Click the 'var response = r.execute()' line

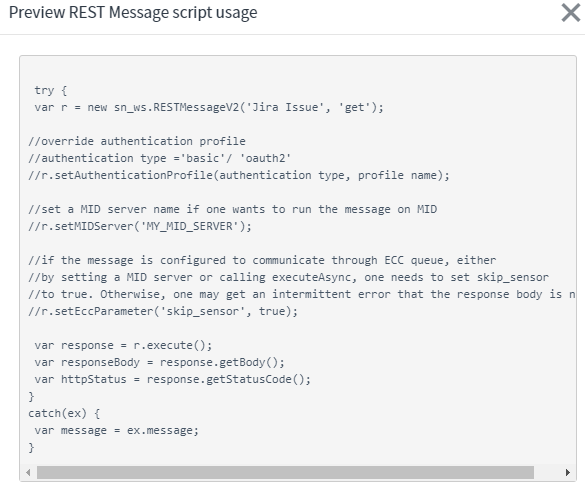pos(123,345)
